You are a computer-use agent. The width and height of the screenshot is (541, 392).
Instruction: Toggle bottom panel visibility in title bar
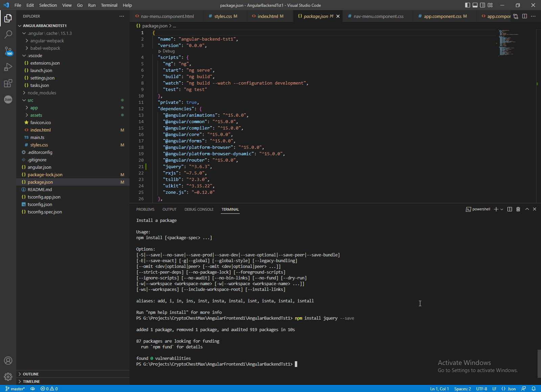click(475, 5)
